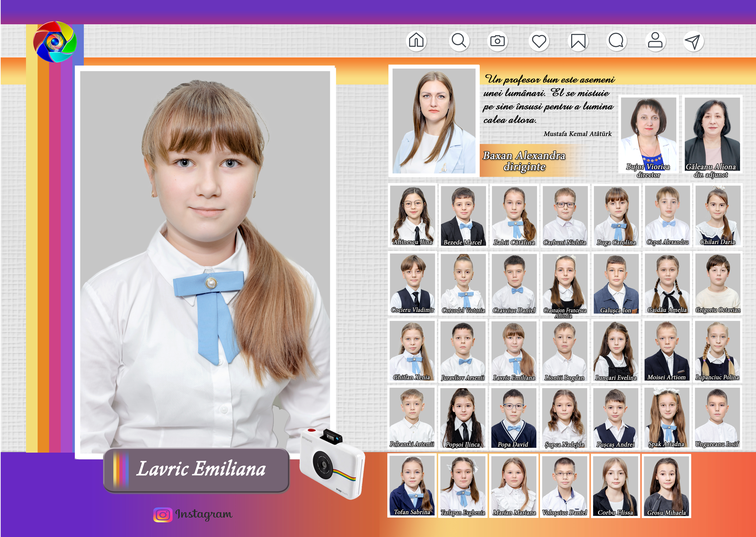Screen dimensions: 756x537
Task: Click the Instagram logo at bottom
Action: pyautogui.click(x=163, y=515)
